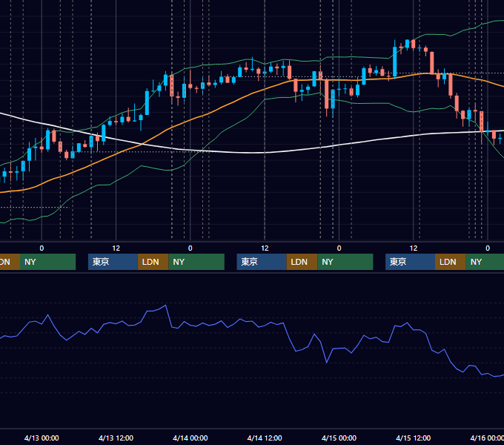The width and height of the screenshot is (504, 445).
Task: Click the 東京 session block nearest 4/14 12:00
Action: (x=262, y=262)
